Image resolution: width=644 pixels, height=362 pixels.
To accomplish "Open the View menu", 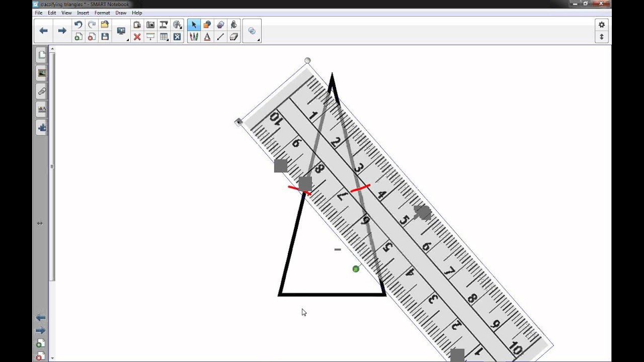I will (66, 13).
